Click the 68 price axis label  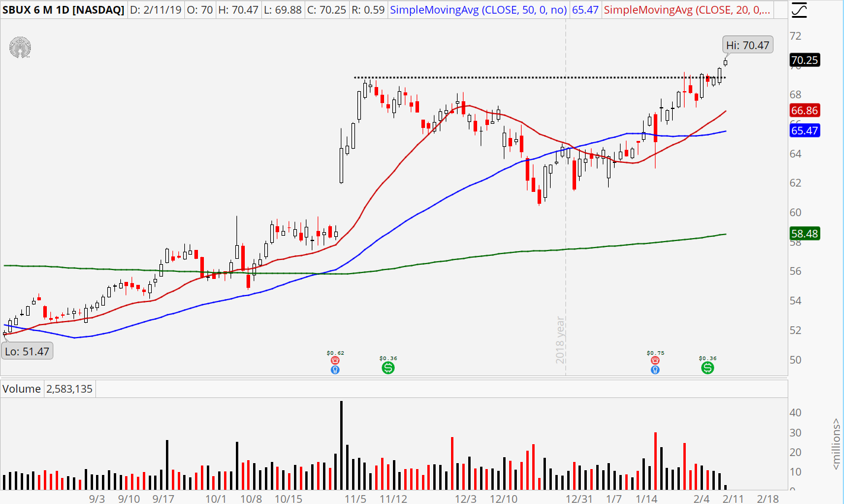pos(795,95)
